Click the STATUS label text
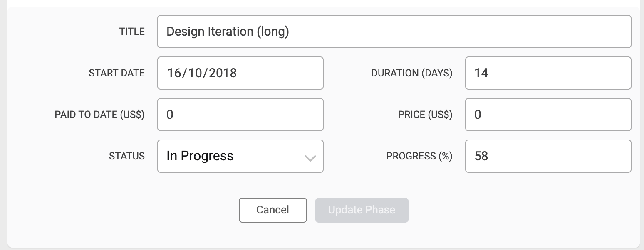 click(127, 156)
